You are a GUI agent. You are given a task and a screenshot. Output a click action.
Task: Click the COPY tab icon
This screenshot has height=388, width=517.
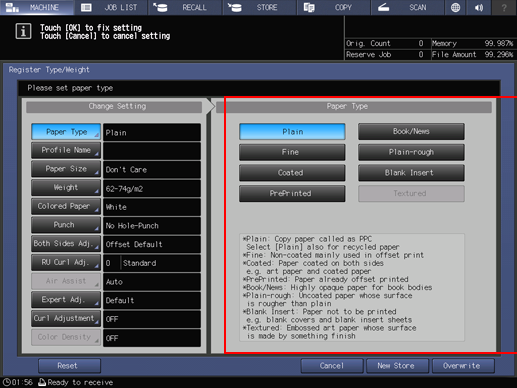tap(309, 7)
